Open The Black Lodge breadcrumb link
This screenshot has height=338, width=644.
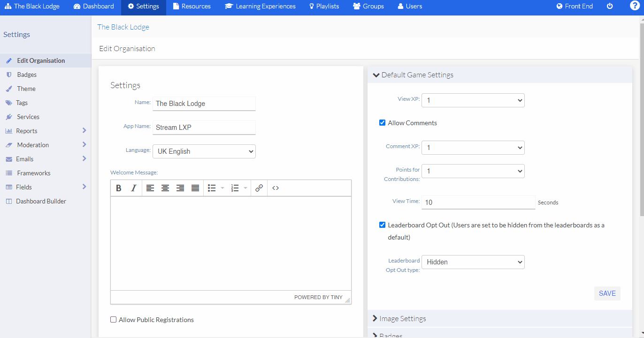pyautogui.click(x=123, y=27)
